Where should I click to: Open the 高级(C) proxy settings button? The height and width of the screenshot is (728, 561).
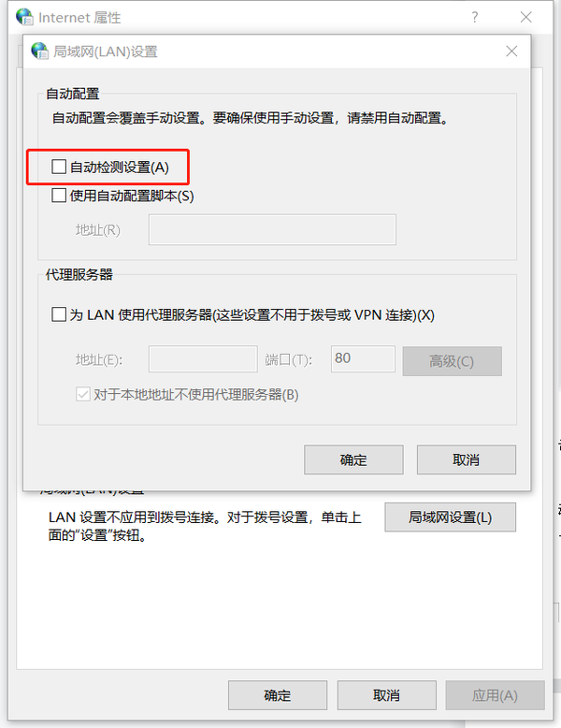coord(452,361)
